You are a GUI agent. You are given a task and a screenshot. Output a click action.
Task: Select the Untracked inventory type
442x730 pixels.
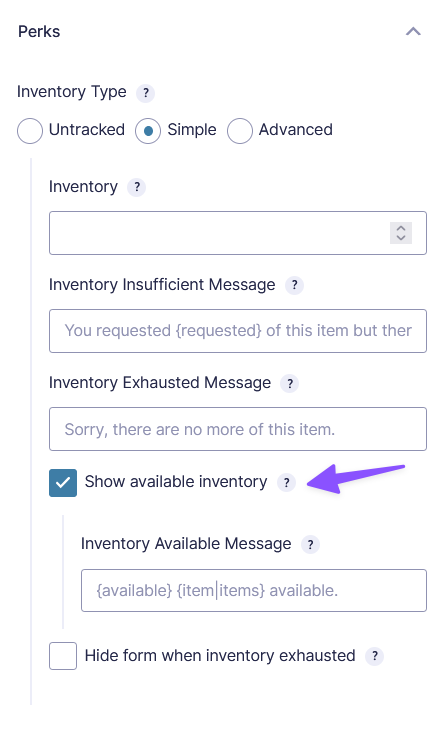[30, 130]
